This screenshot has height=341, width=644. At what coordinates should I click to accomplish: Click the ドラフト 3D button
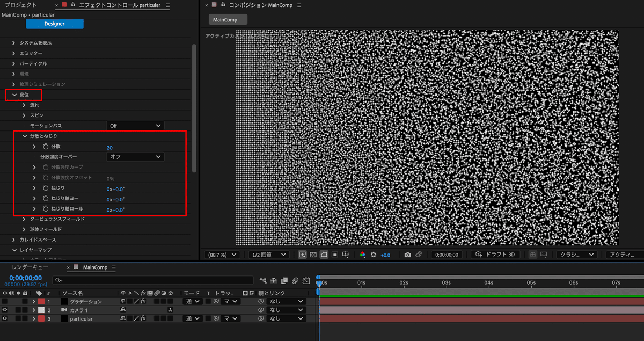(x=495, y=255)
